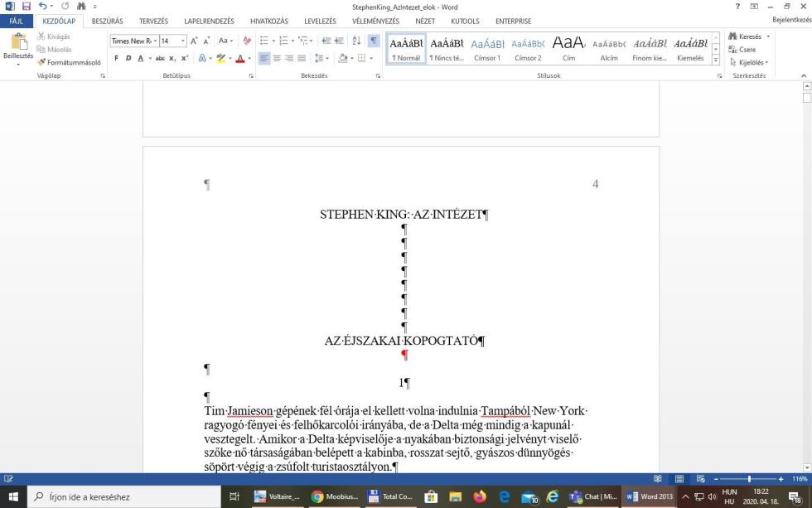This screenshot has width=812, height=508.
Task: Open Ribbon Display Options in title bar
Action: pyautogui.click(x=754, y=6)
